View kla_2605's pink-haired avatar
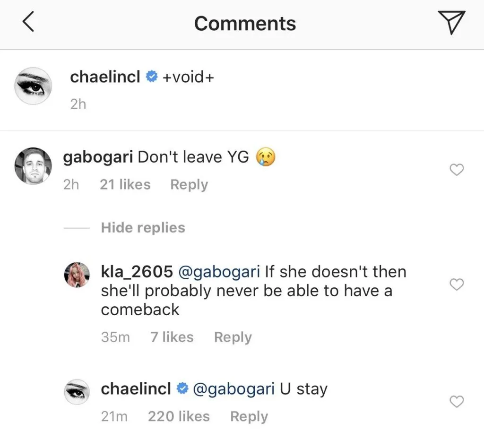484x448 pixels. tap(77, 275)
